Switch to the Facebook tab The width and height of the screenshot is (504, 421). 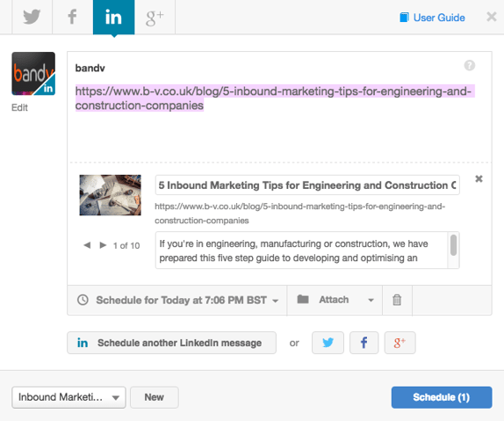click(72, 17)
